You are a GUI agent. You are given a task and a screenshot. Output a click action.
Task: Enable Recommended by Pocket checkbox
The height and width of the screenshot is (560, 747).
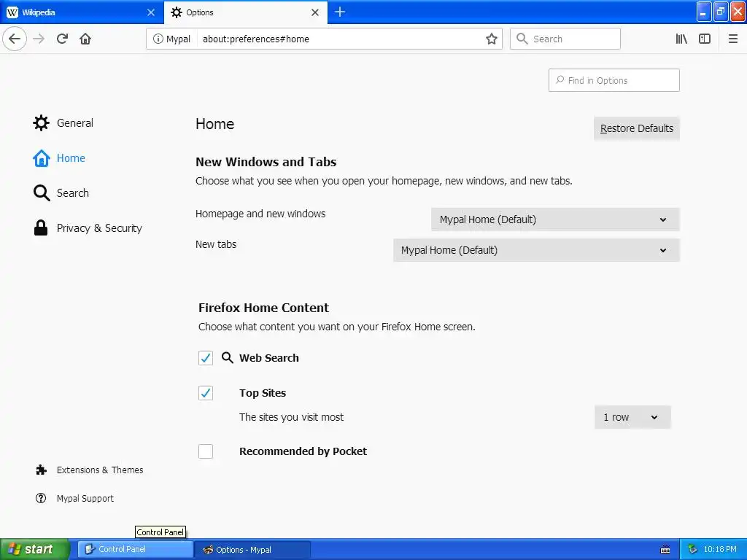(x=205, y=451)
